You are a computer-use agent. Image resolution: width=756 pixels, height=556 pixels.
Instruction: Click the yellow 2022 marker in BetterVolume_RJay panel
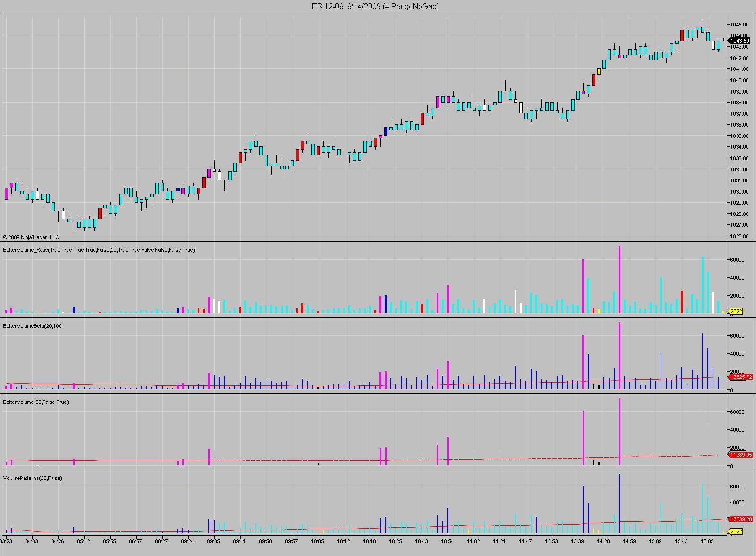click(x=736, y=311)
